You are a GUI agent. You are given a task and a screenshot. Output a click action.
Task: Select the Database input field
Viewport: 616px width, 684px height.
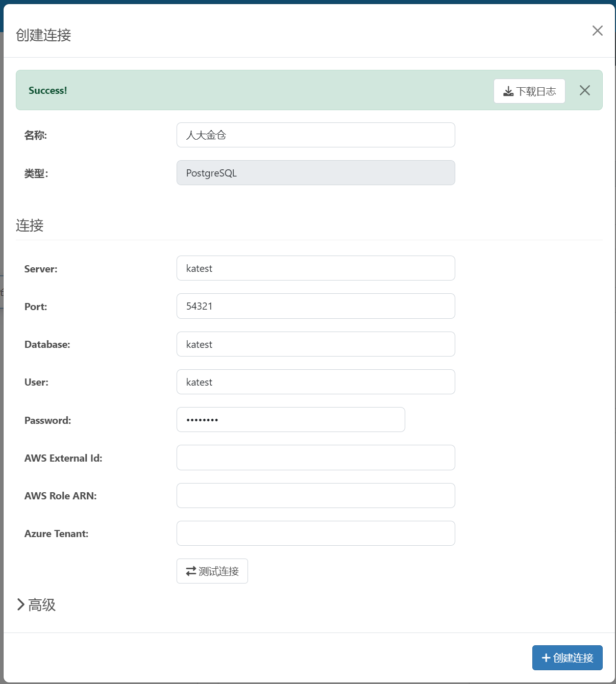click(x=316, y=344)
